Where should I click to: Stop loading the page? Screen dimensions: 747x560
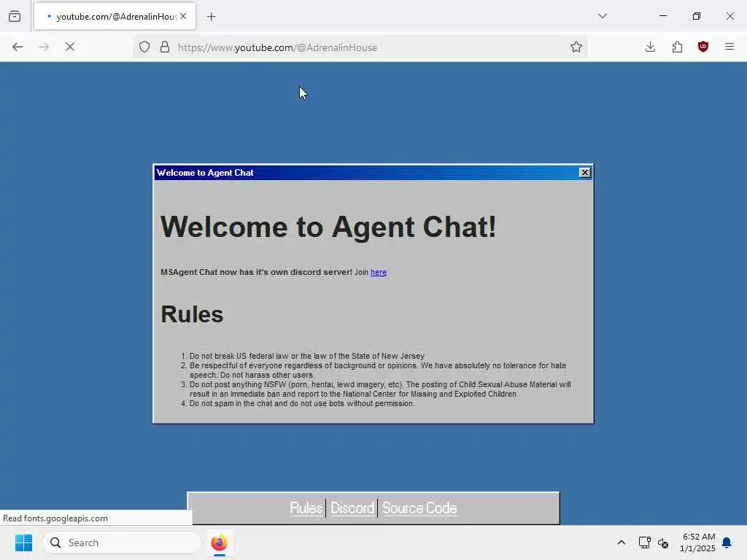point(70,47)
